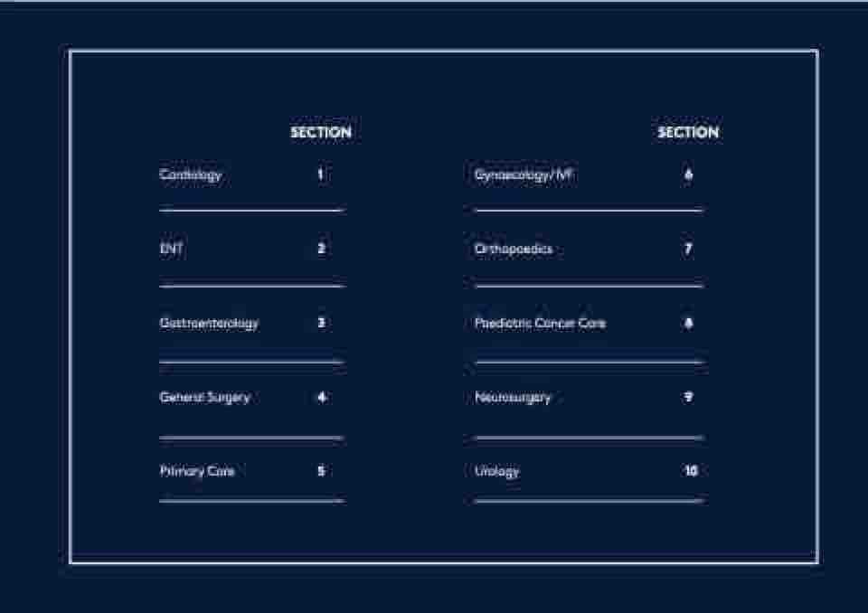868x613 pixels.
Task: Jump to Gynaecology/IVF section
Action: coord(524,174)
